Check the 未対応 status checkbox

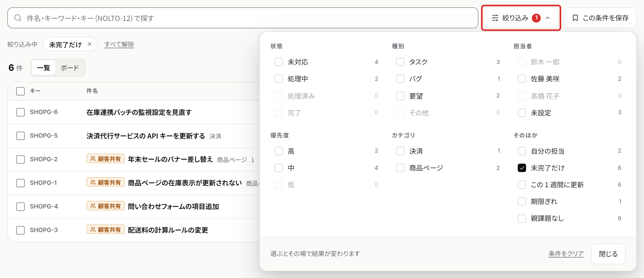(279, 62)
